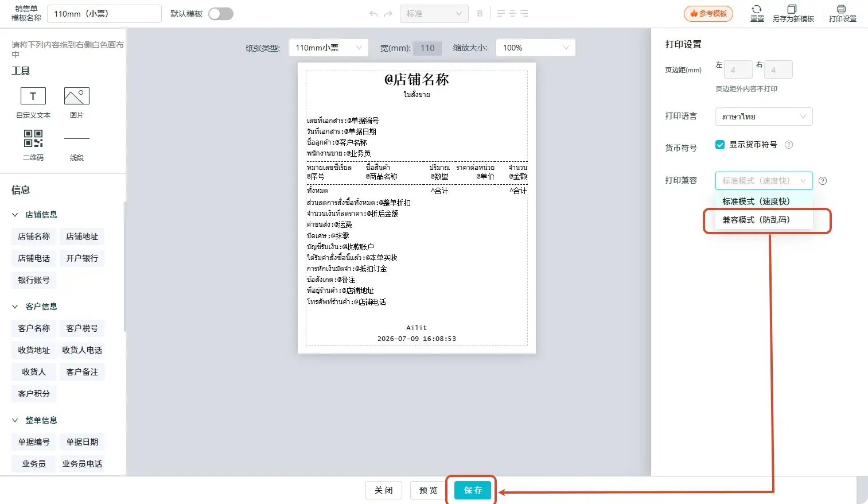The image size is (868, 504).
Task: Click the @店铺名称 title on receipt canvas
Action: pyautogui.click(x=417, y=79)
